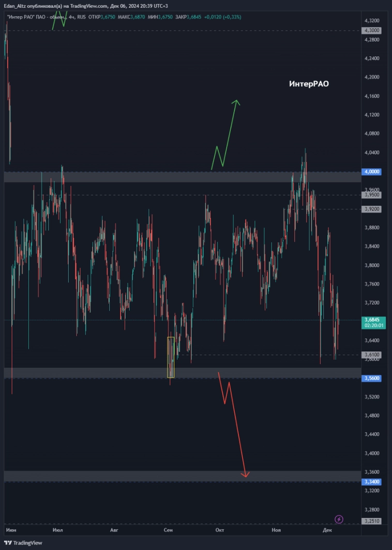Click the 3,2510 price label

[x=371, y=521]
